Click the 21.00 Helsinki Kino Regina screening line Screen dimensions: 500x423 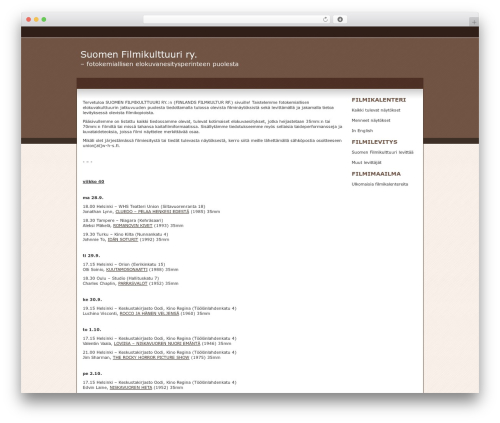pos(159,352)
